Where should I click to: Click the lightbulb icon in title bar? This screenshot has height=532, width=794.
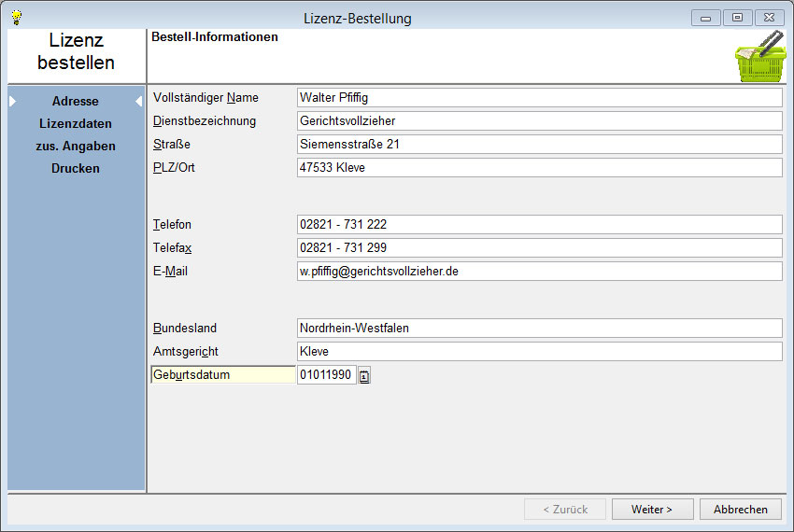[x=16, y=18]
